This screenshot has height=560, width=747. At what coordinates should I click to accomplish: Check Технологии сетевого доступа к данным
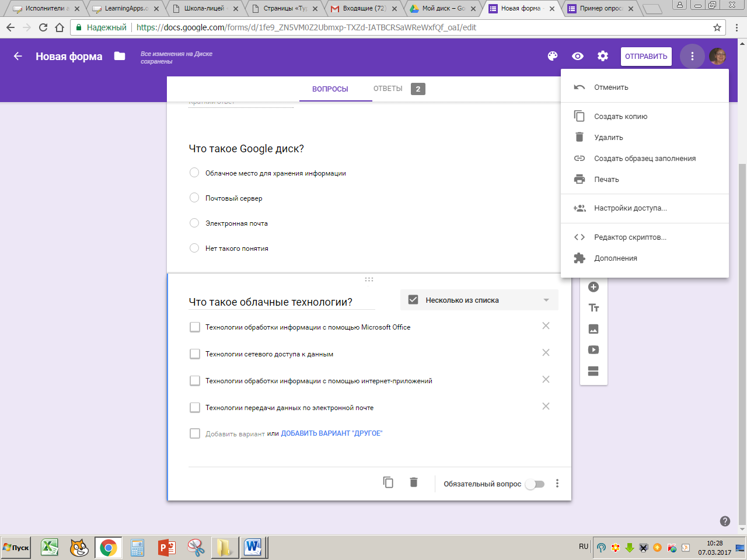coord(195,354)
